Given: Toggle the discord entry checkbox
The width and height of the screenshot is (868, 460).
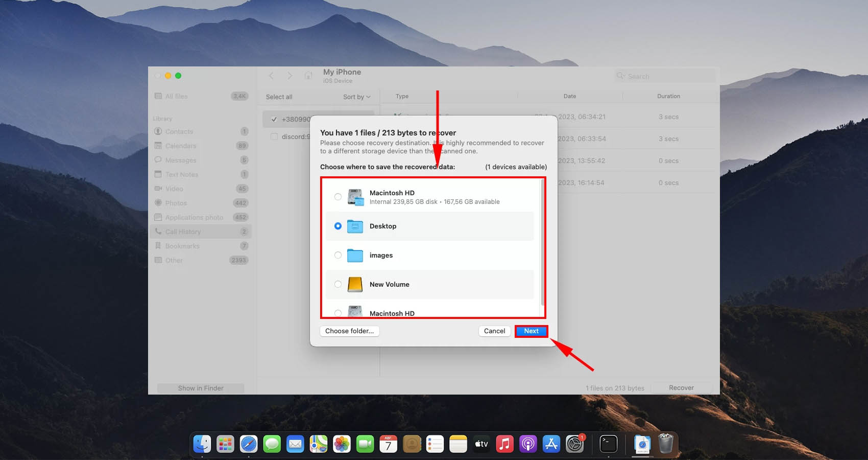Looking at the screenshot, I should (274, 136).
